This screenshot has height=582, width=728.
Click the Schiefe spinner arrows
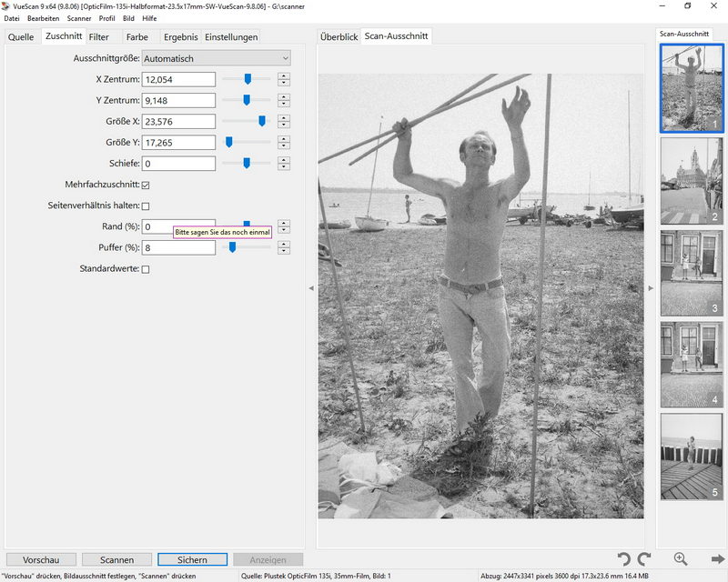[x=284, y=164]
